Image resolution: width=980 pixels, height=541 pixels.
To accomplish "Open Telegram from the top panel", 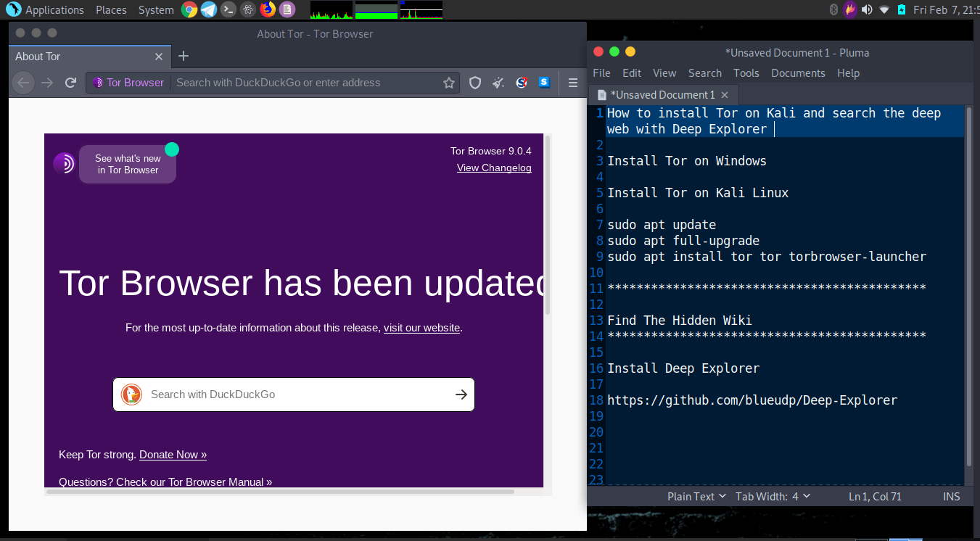I will click(x=209, y=9).
